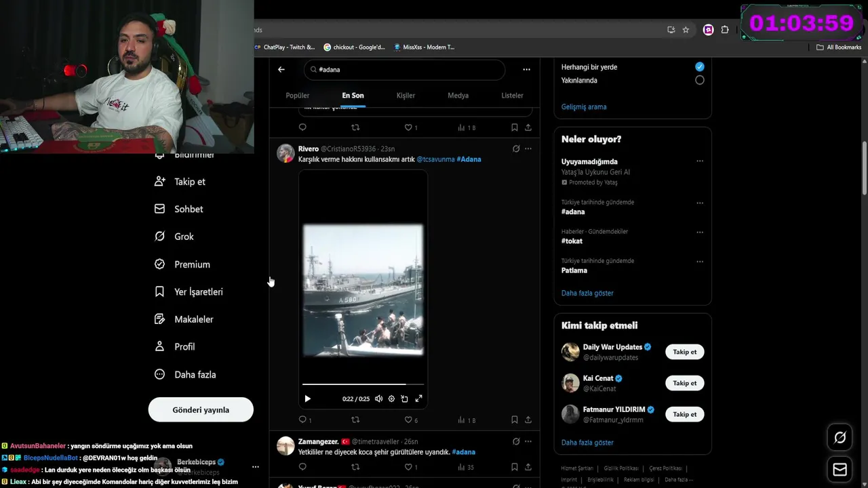This screenshot has width=868, height=488.
Task: Select Herhangi bir yerde radio option
Action: [x=699, y=66]
